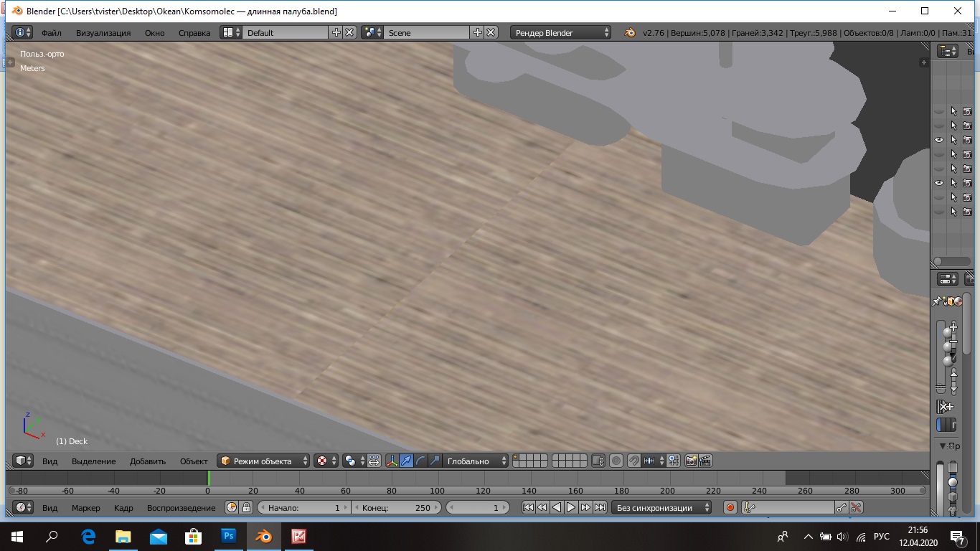Jump to the last frame button
980x551 pixels.
click(x=600, y=507)
